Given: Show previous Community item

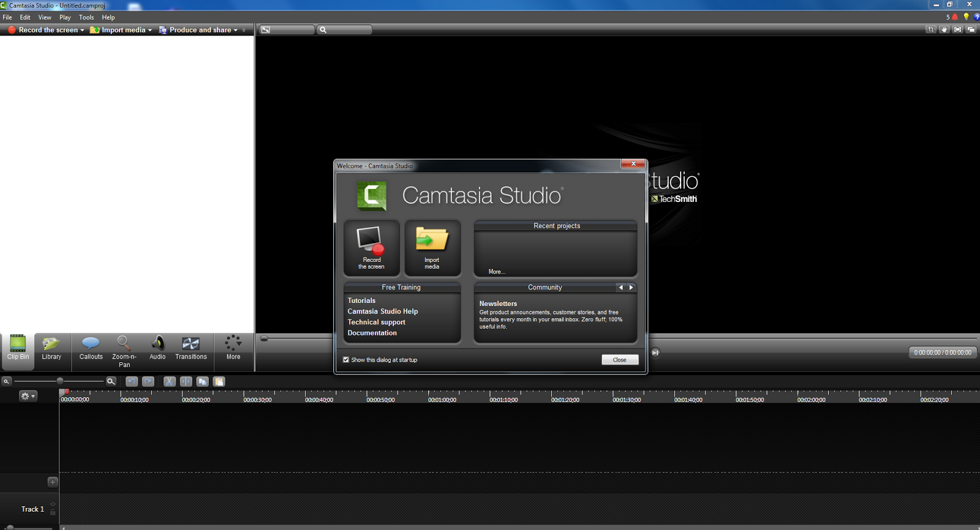Looking at the screenshot, I should point(620,287).
